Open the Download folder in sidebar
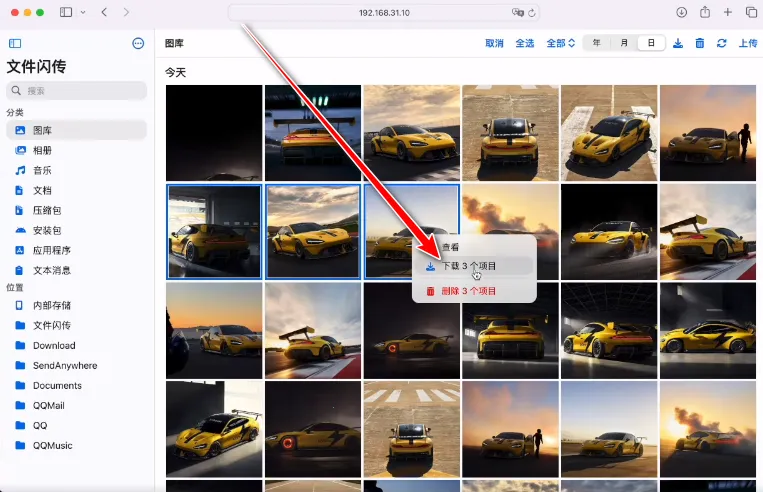The width and height of the screenshot is (763, 492). [53, 345]
